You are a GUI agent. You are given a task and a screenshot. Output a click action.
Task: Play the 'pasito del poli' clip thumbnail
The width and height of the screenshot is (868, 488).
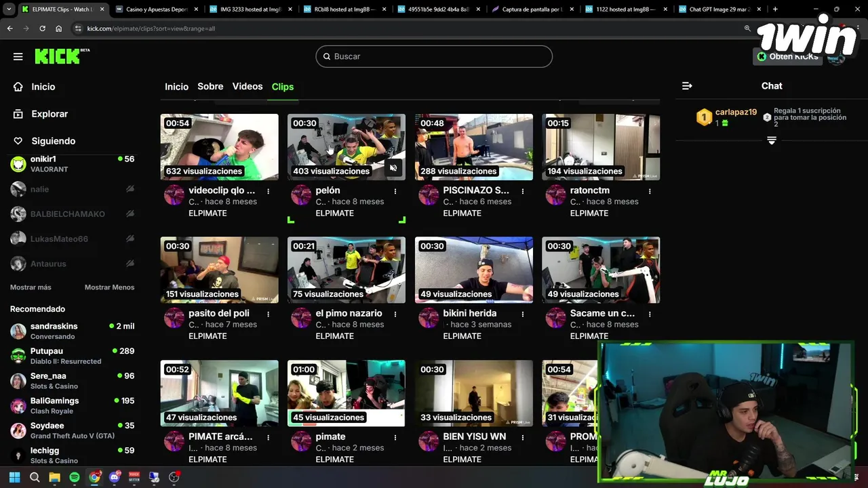tap(219, 270)
